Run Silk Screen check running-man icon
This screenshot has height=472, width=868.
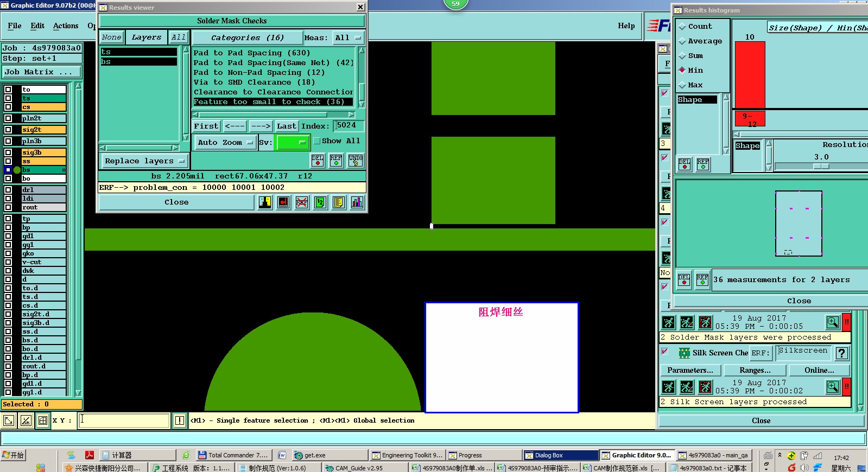669,387
